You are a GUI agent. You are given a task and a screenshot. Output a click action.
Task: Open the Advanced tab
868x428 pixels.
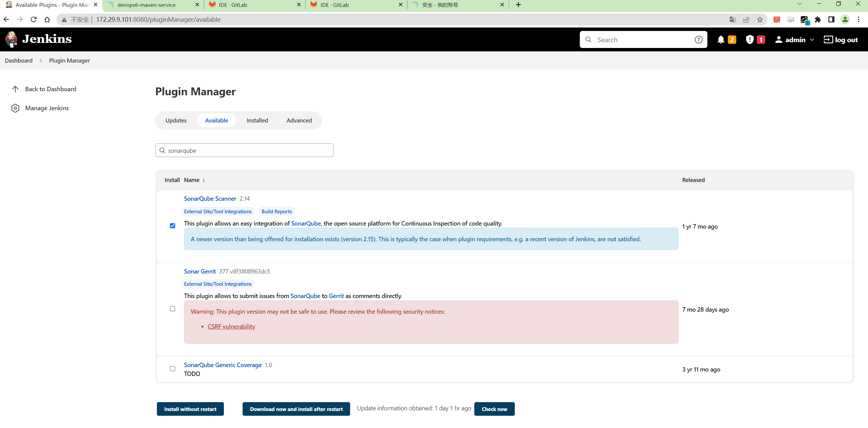[x=299, y=120]
